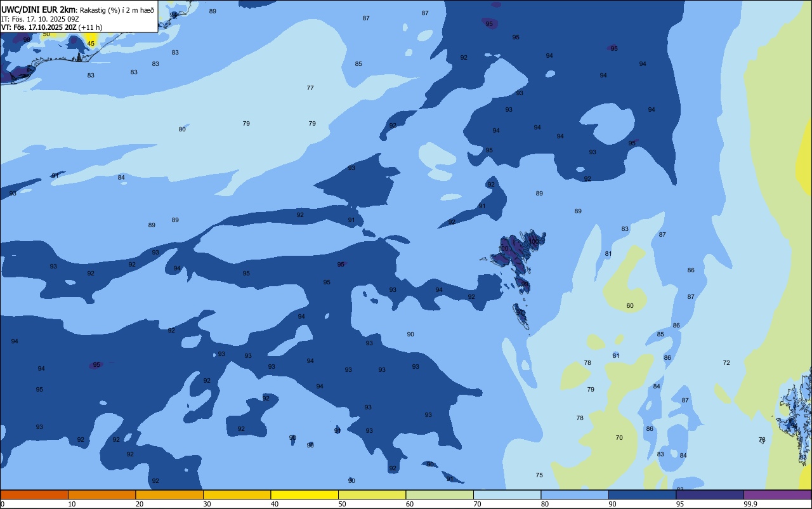Click the 70–80 pale blue legend swatch
The height and width of the screenshot is (509, 812).
point(507,494)
